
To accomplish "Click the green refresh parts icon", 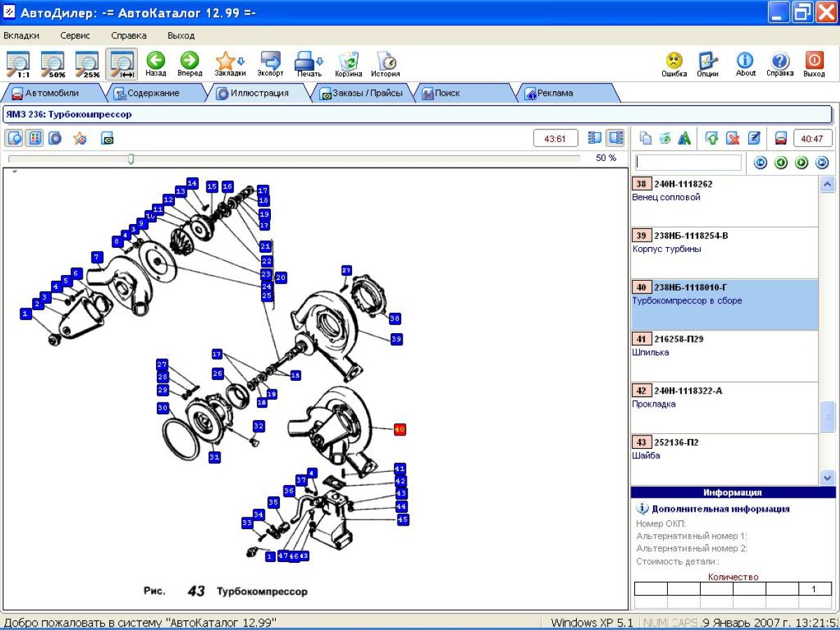I will pyautogui.click(x=665, y=139).
